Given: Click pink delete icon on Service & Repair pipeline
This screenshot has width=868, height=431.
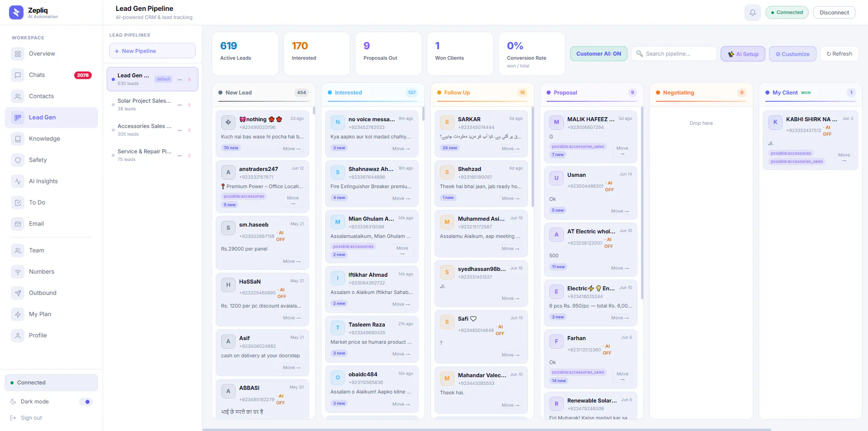Looking at the screenshot, I should click(x=189, y=156).
